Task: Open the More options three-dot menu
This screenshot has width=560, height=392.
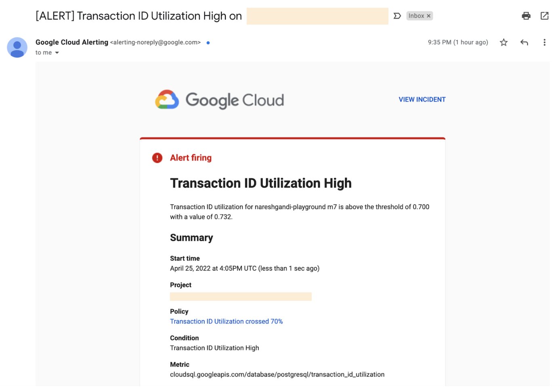Action: (544, 42)
